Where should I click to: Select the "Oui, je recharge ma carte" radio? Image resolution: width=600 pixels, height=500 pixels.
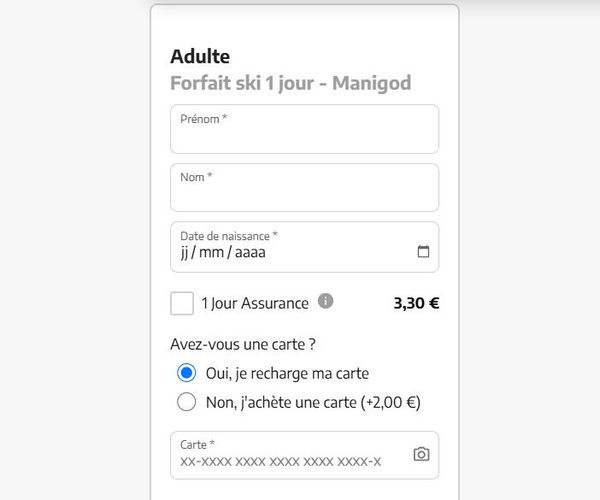[186, 373]
